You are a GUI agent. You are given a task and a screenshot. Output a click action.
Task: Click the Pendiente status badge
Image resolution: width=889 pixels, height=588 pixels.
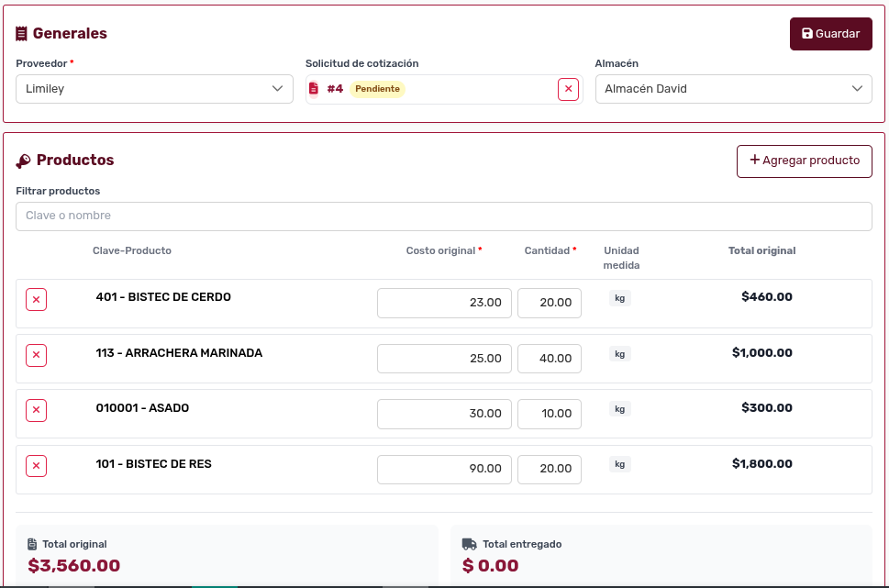[377, 89]
